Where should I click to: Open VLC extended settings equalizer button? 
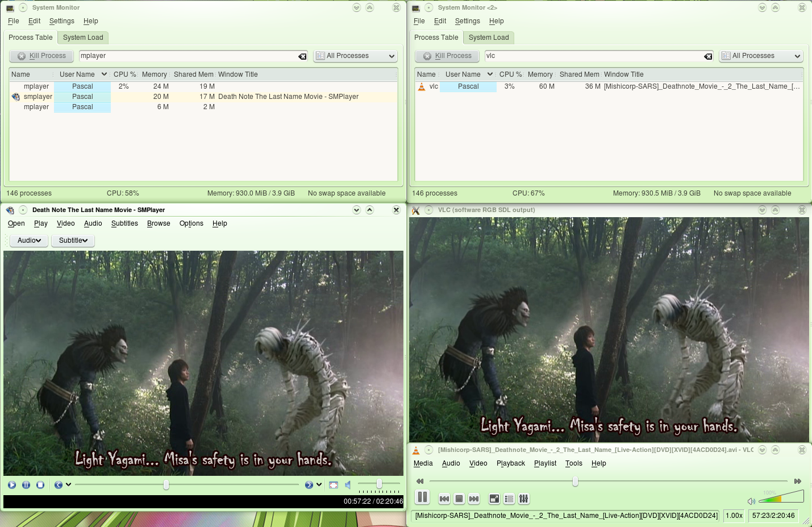(524, 499)
